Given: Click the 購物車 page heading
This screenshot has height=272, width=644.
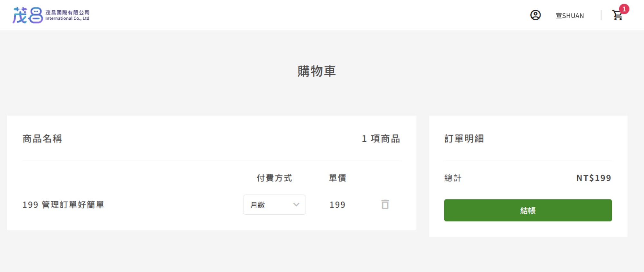Looking at the screenshot, I should pos(317,71).
